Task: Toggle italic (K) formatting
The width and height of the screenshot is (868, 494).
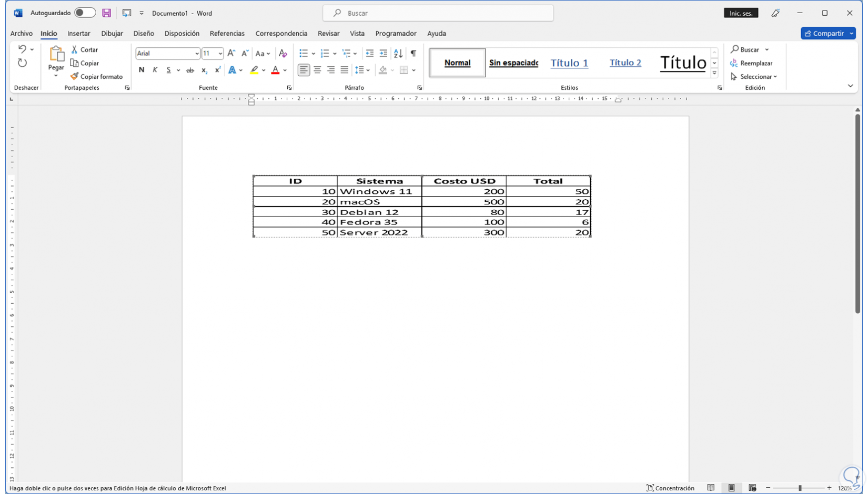Action: tap(155, 70)
